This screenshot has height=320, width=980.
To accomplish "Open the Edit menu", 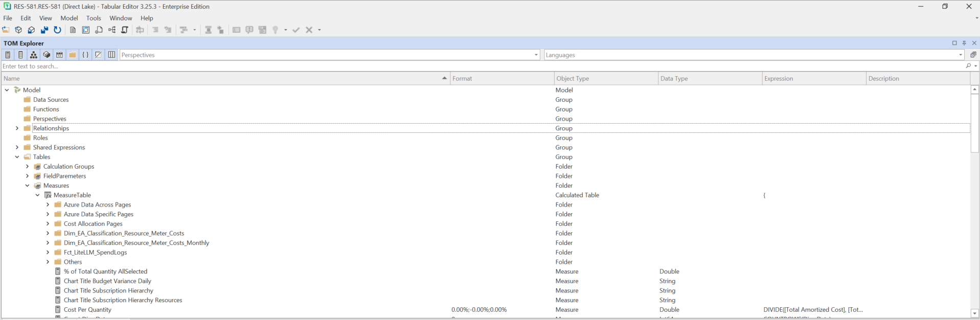I will [x=26, y=18].
